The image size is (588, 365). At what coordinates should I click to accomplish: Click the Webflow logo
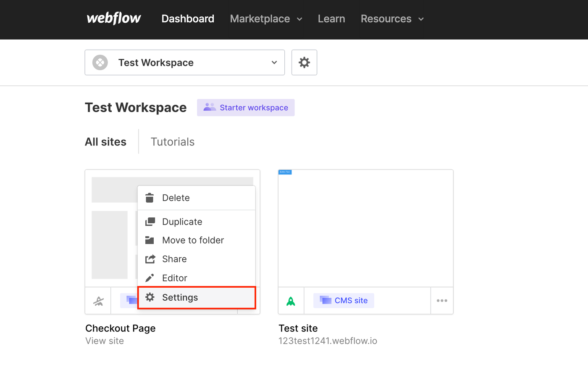coord(114,19)
